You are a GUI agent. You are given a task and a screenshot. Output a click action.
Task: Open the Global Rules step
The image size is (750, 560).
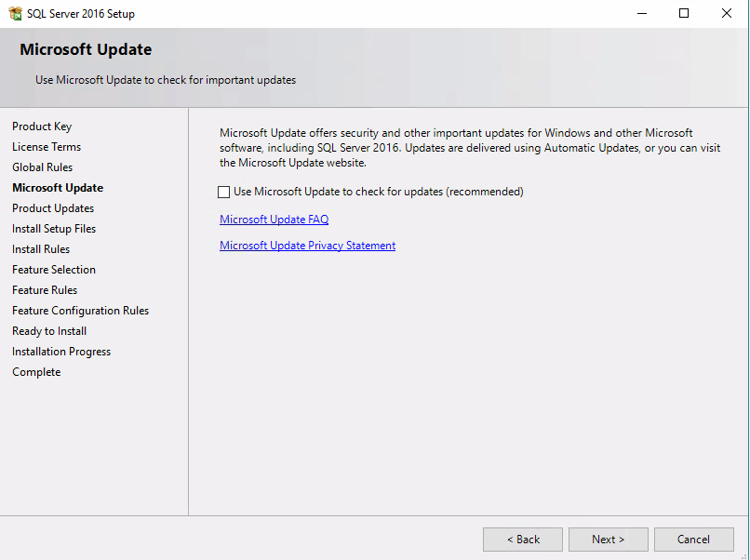pos(42,167)
